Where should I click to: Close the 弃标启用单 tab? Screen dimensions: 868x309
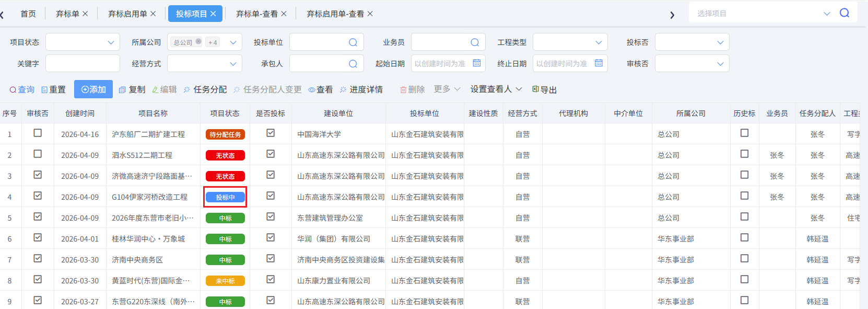153,14
